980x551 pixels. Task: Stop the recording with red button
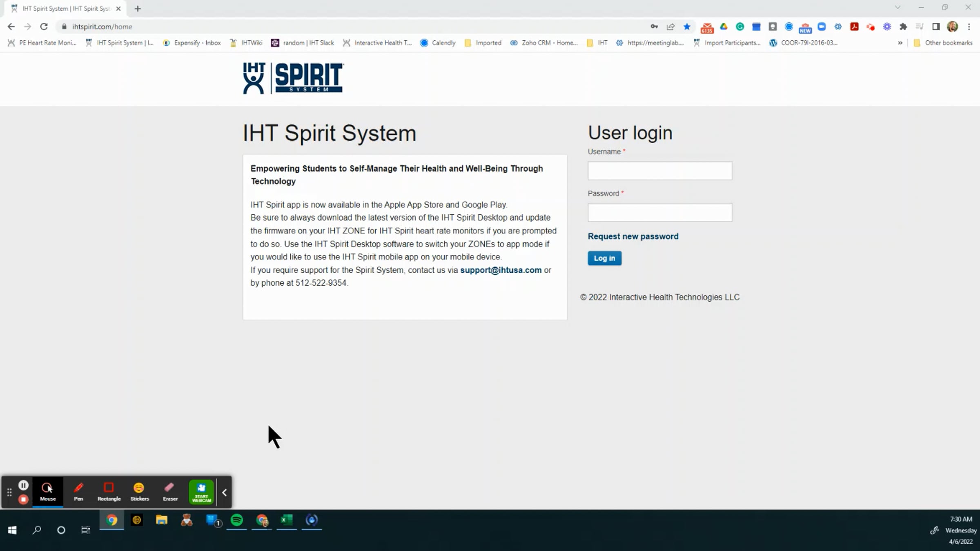[x=23, y=499]
